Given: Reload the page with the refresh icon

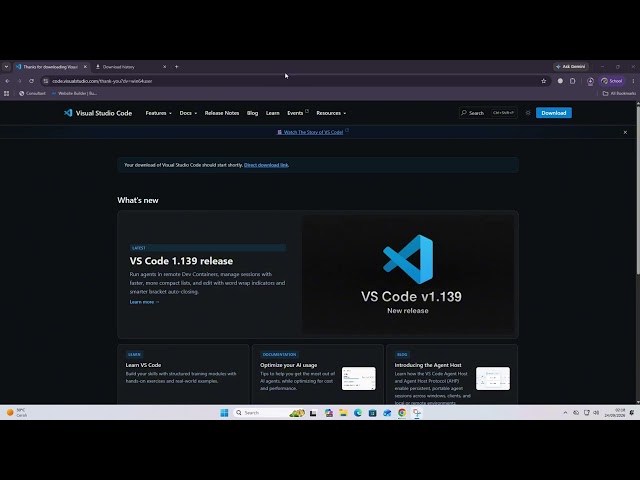Looking at the screenshot, I should pos(31,81).
